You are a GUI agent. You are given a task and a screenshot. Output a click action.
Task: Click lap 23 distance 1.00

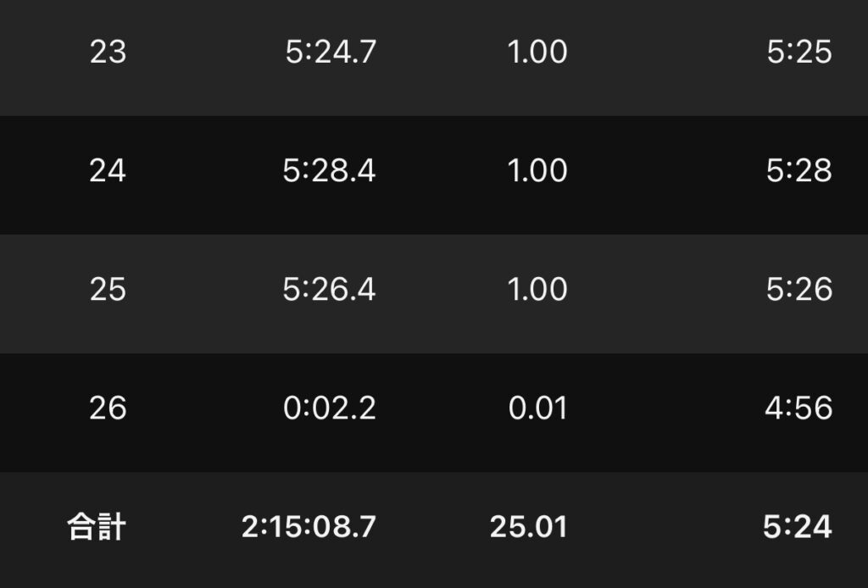[x=537, y=53]
